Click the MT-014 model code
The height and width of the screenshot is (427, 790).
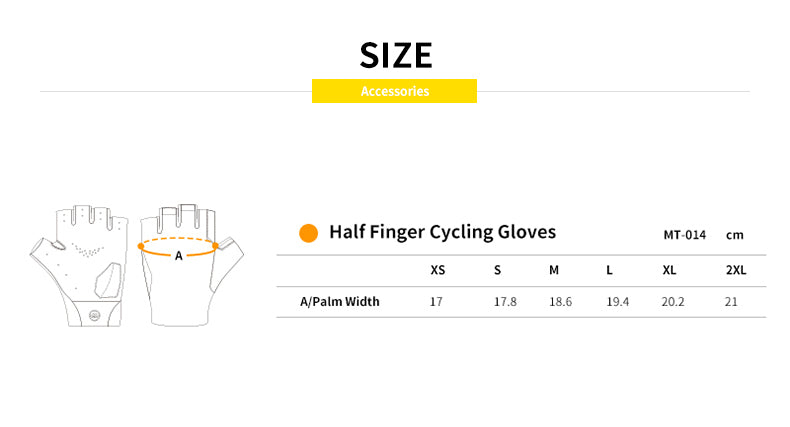pyautogui.click(x=685, y=235)
